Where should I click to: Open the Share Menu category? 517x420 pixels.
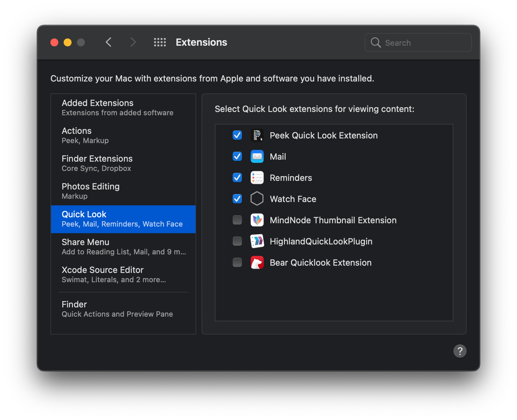[123, 247]
